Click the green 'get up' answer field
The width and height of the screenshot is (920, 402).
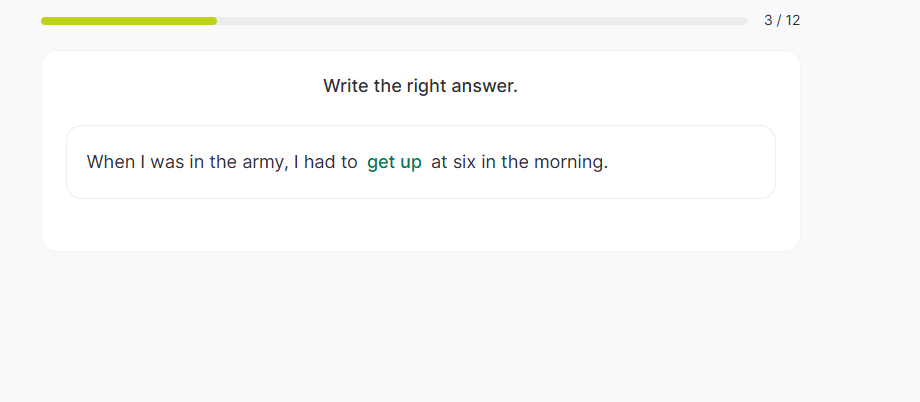click(x=394, y=162)
